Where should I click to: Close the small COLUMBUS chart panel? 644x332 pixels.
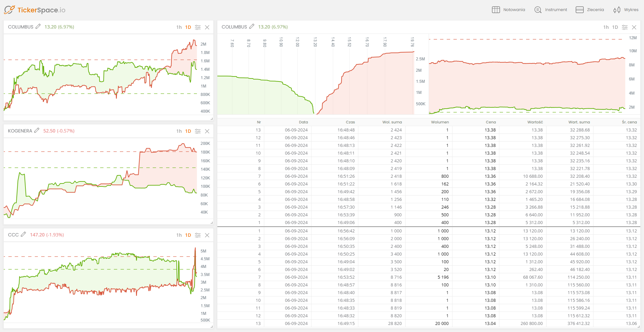coord(207,27)
